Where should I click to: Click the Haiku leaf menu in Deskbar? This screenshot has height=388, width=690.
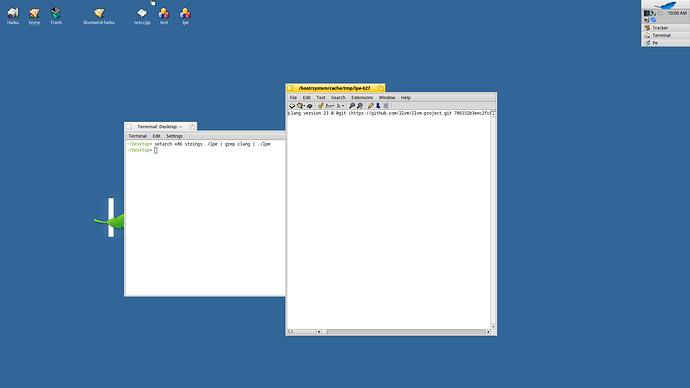pyautogui.click(x=665, y=5)
